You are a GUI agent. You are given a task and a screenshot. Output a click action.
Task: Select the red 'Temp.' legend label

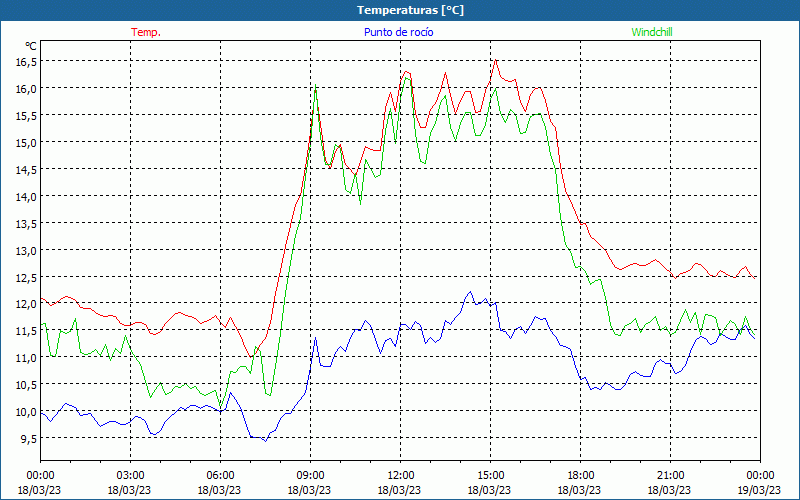tap(146, 32)
